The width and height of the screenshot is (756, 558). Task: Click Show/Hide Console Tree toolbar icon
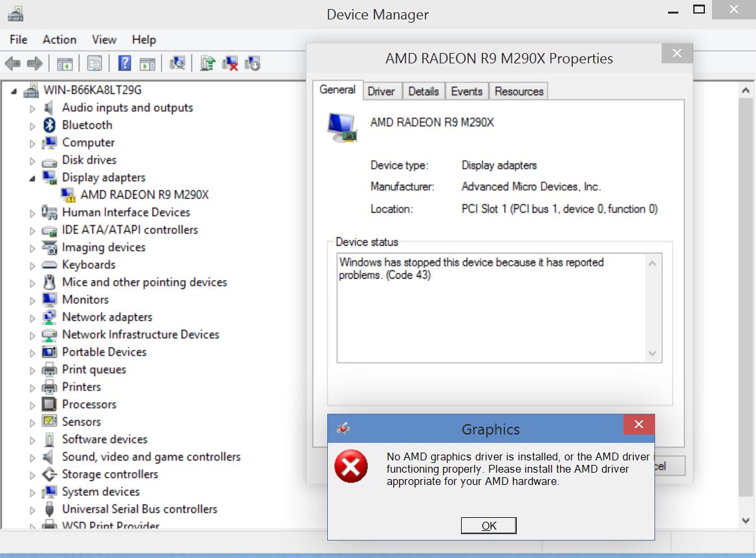(x=65, y=63)
